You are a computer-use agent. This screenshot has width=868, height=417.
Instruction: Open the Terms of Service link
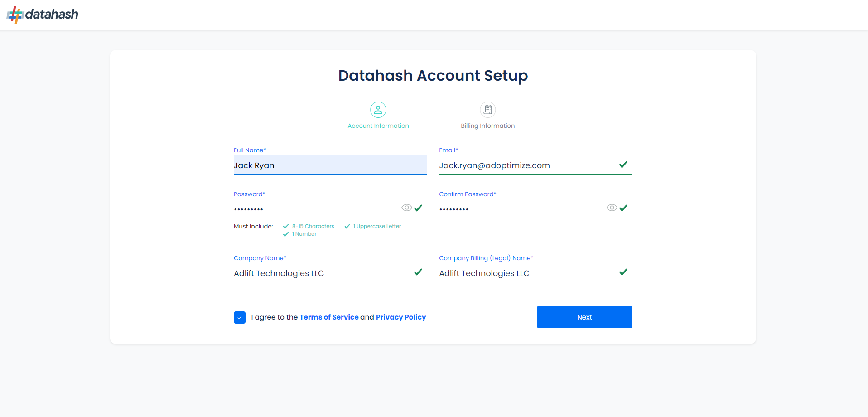pos(329,317)
